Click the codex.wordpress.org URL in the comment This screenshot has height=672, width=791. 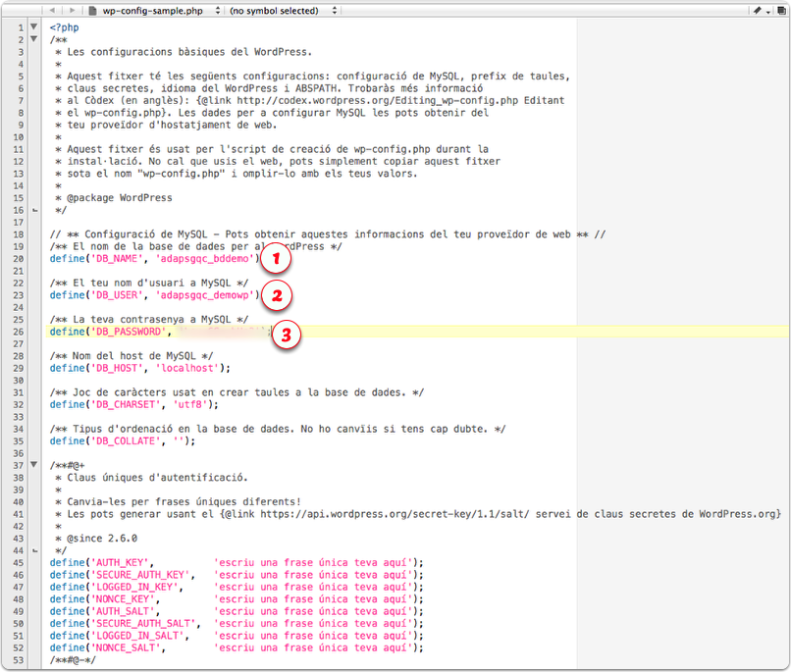click(x=377, y=100)
